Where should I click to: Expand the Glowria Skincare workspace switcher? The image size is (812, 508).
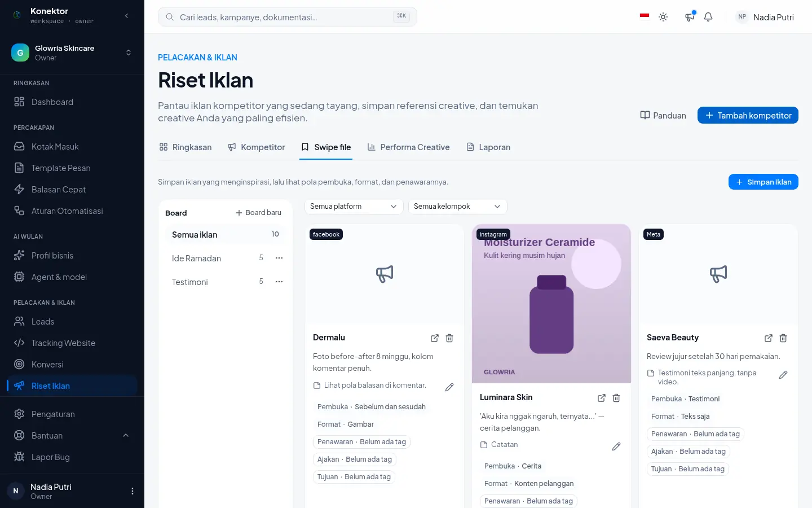[72, 52]
